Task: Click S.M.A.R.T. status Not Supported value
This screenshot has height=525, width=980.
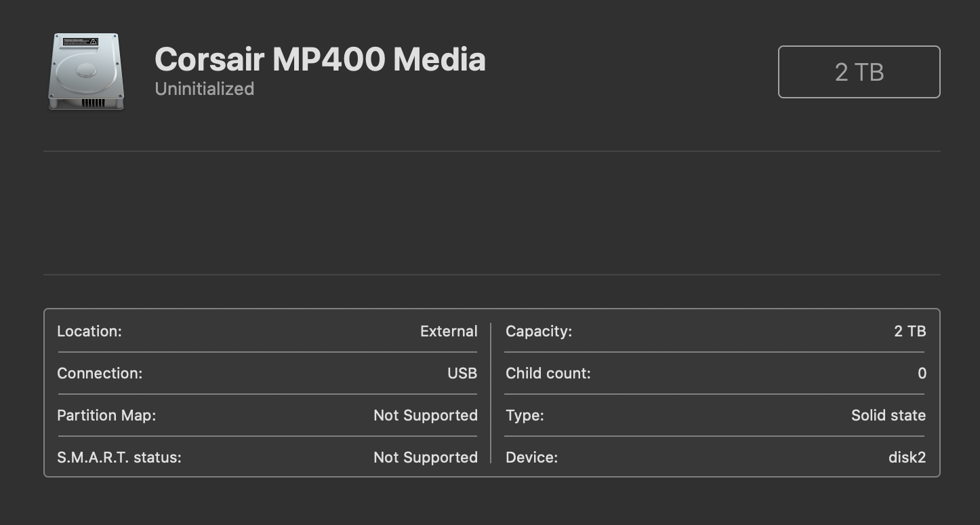Action: click(x=426, y=457)
